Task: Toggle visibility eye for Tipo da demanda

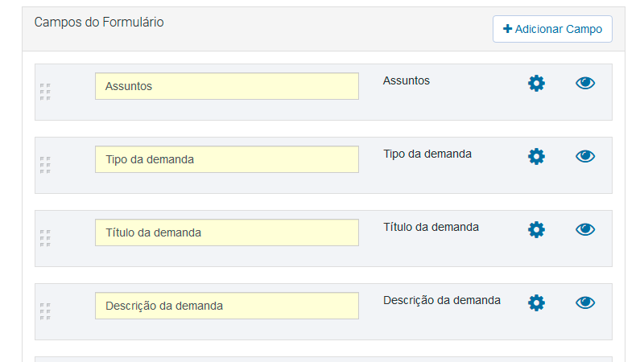Action: 585,156
